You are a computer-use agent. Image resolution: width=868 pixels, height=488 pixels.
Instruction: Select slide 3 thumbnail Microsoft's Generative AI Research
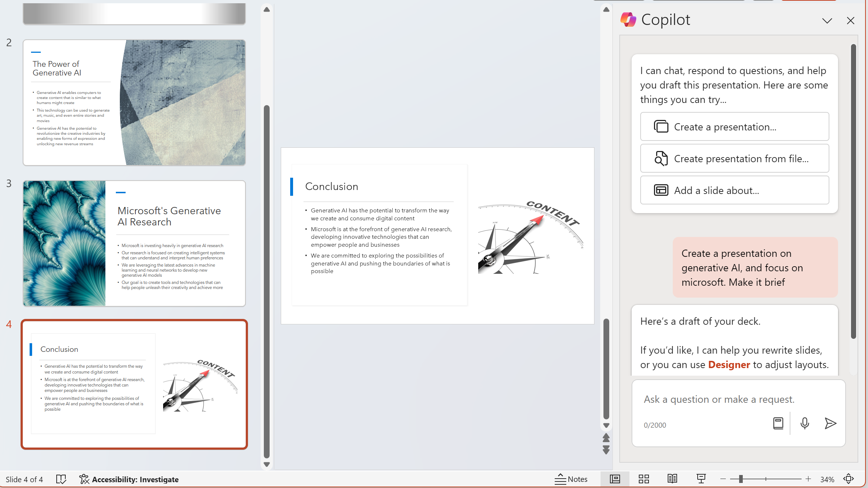(x=134, y=243)
